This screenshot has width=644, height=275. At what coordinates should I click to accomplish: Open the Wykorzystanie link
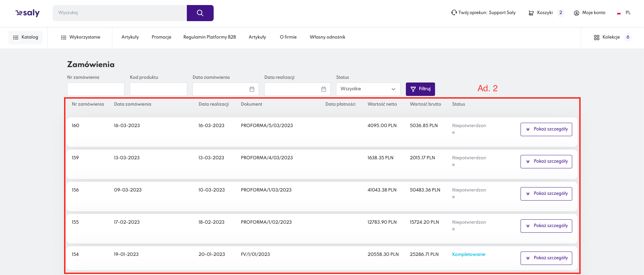click(x=80, y=37)
